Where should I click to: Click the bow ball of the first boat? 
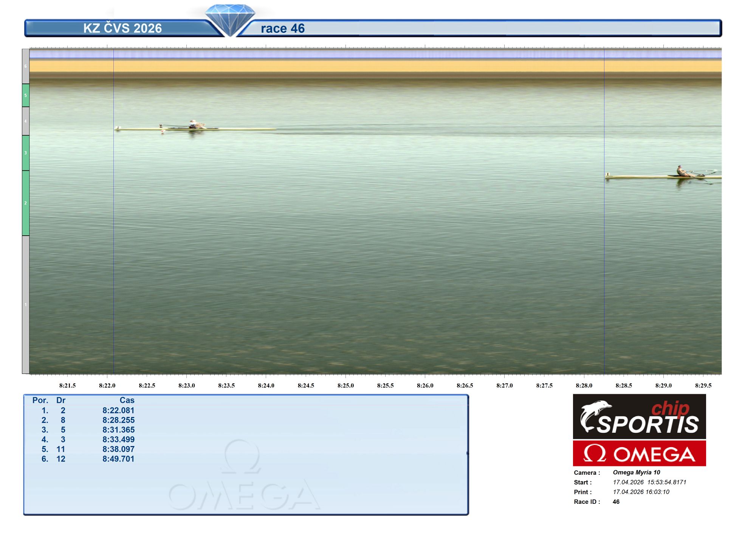(x=117, y=128)
